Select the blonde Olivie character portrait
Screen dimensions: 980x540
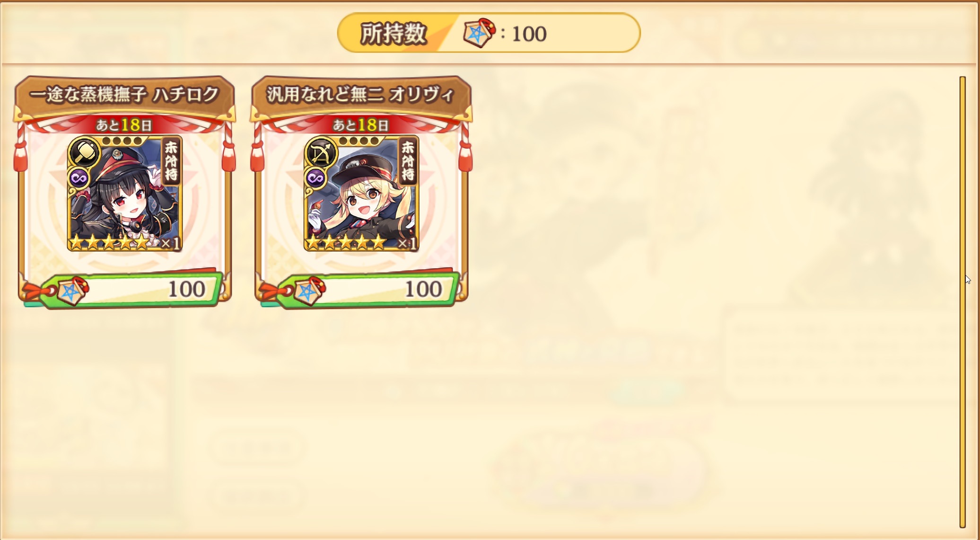click(361, 194)
